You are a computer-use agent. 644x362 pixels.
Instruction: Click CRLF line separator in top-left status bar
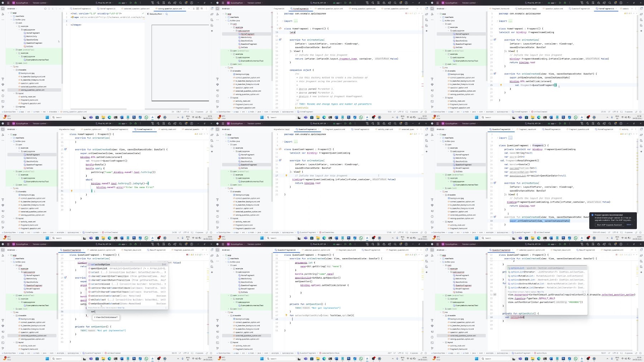click(179, 112)
